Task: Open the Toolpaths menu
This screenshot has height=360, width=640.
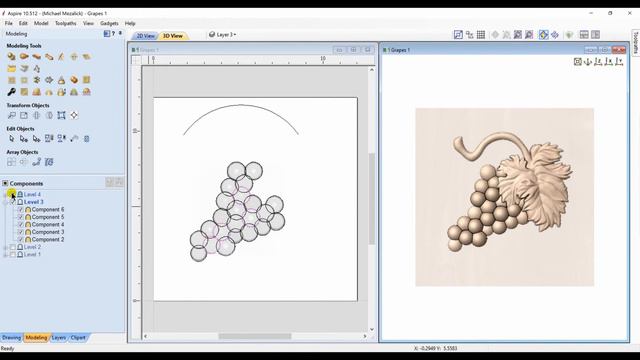Action: [66, 23]
